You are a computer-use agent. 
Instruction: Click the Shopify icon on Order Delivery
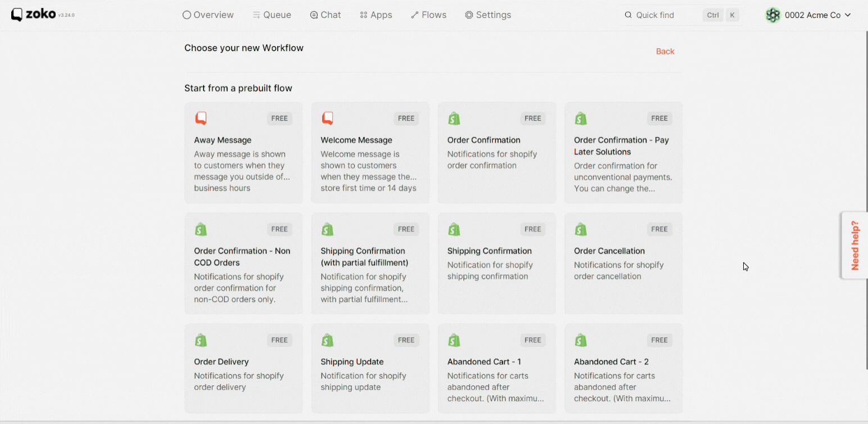201,340
